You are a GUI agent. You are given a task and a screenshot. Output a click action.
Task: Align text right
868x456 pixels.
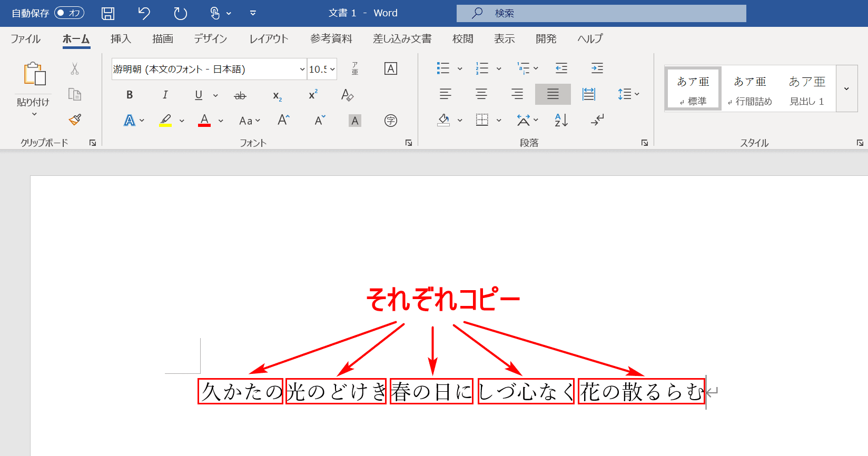(517, 94)
